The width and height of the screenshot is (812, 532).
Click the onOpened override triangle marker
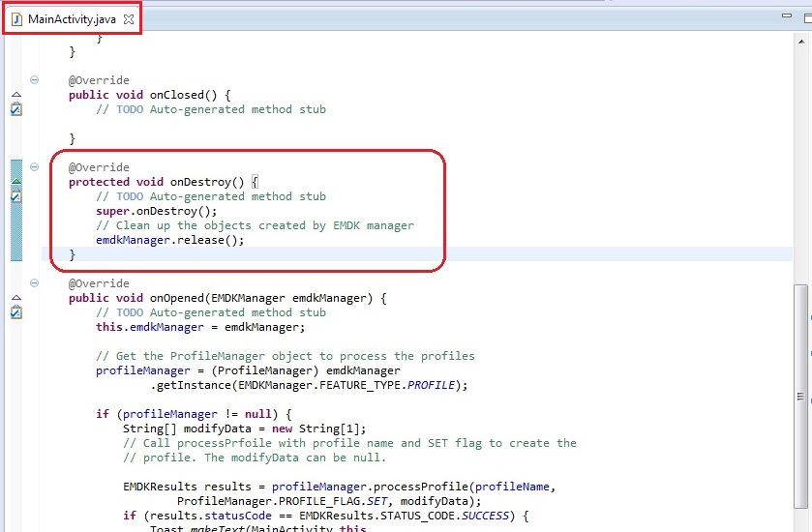15,298
